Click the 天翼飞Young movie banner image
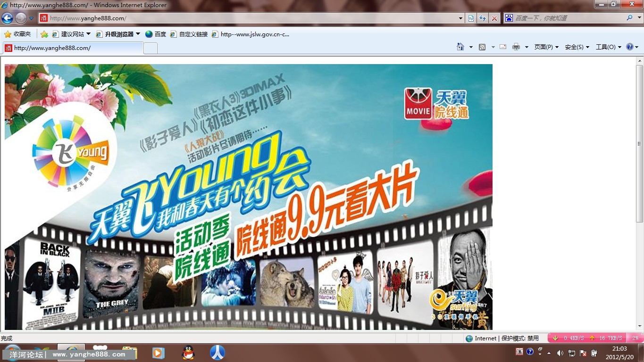Screen dimensions: 644x362 [x=249, y=197]
